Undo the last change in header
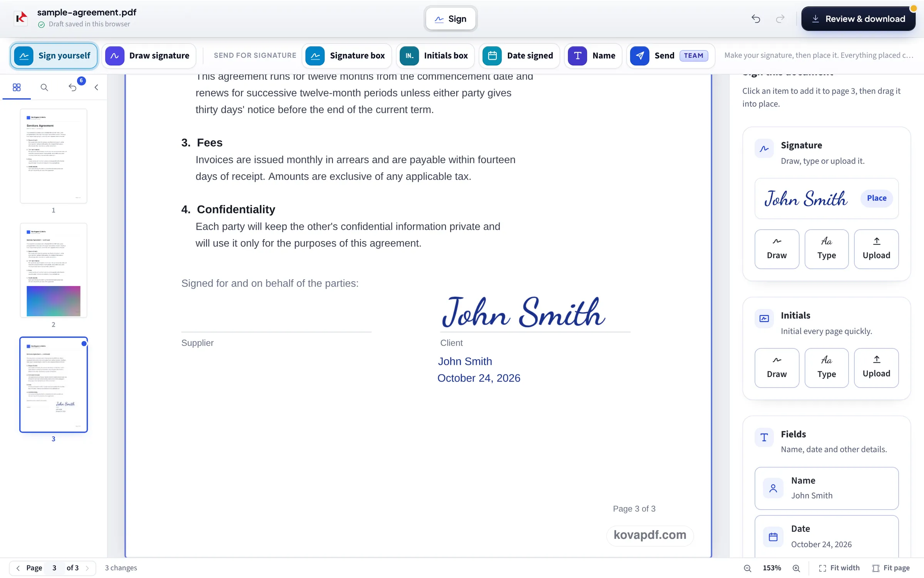The height and width of the screenshot is (578, 924). click(x=756, y=18)
